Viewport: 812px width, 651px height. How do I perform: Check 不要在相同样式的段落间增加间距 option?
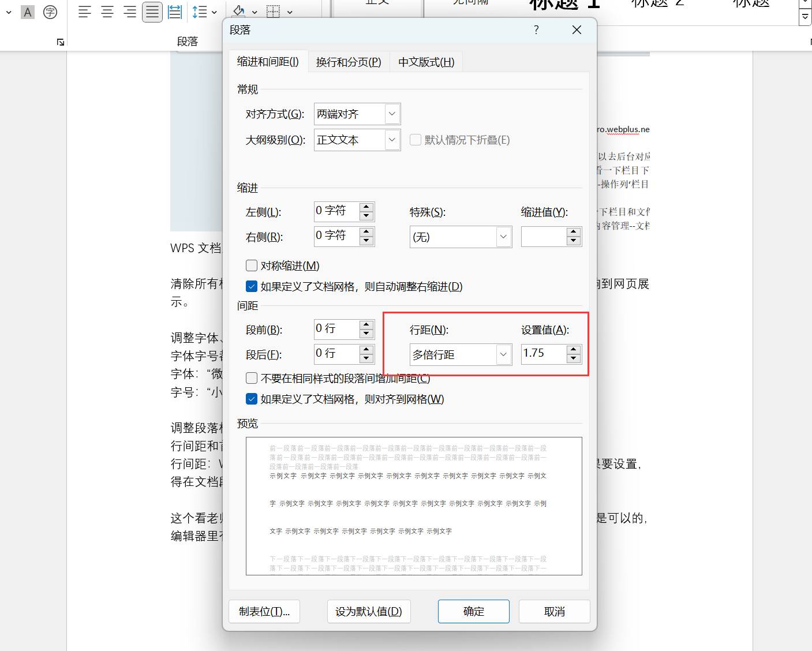click(252, 378)
